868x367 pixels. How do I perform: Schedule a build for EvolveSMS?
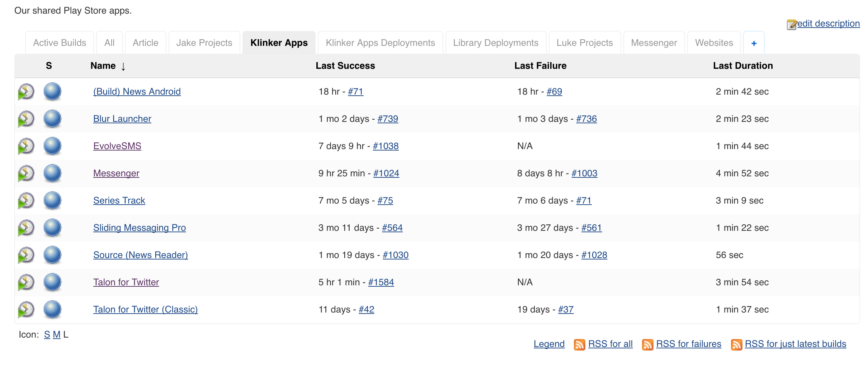pos(26,146)
